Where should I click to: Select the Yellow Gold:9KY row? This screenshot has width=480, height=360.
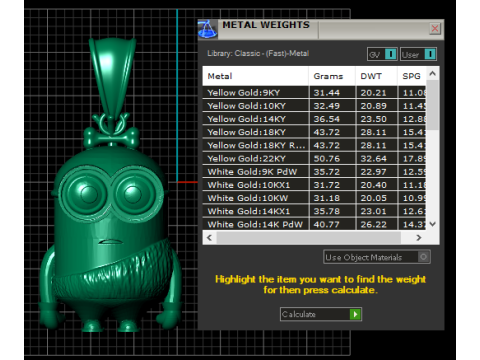pyautogui.click(x=314, y=93)
